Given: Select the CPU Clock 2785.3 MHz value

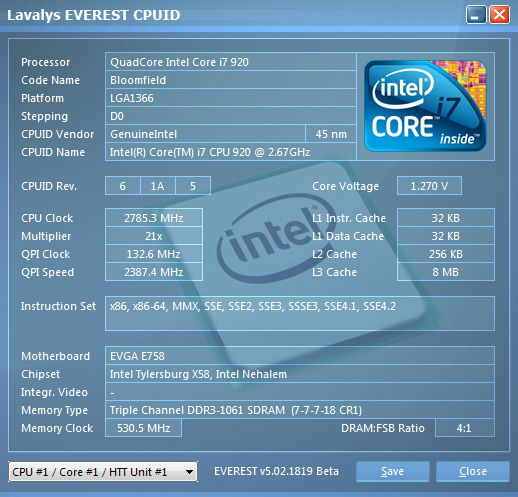Looking at the screenshot, I should click(154, 218).
